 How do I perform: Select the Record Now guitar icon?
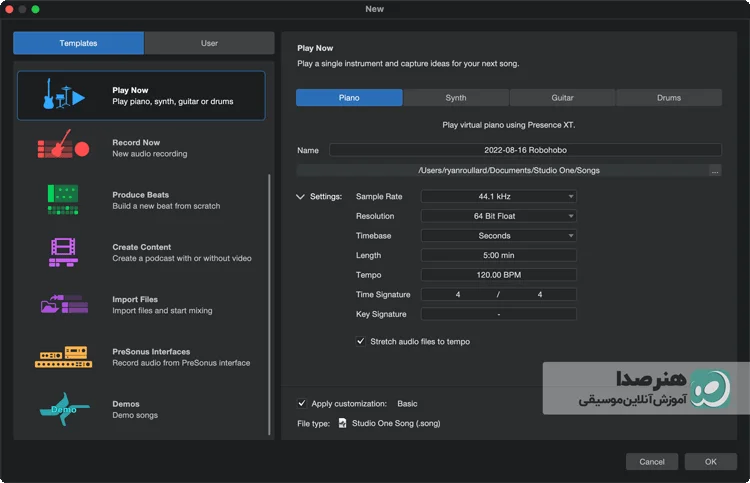[x=63, y=143]
